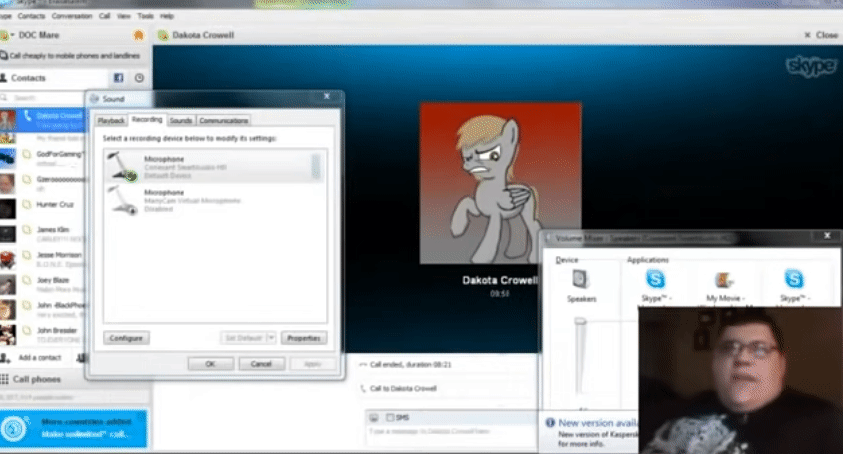The image size is (843, 454).
Task: Select the Dakota Crowell contact
Action: 43,120
